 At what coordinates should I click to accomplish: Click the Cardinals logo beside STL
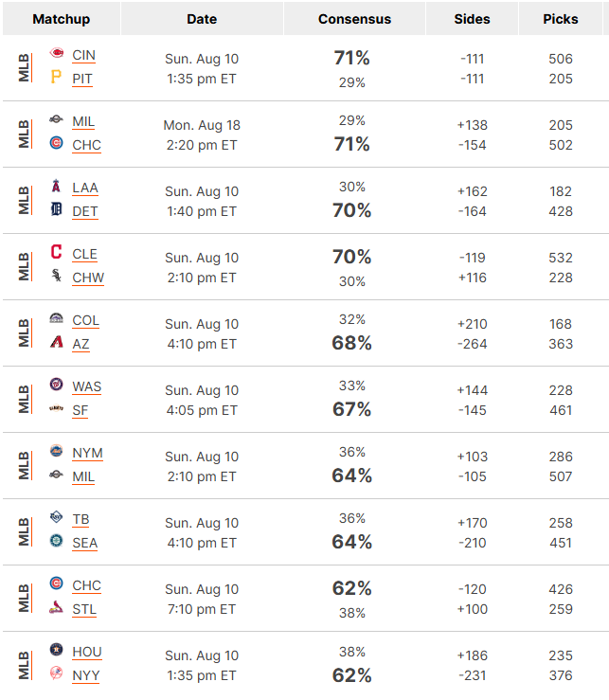(x=56, y=606)
